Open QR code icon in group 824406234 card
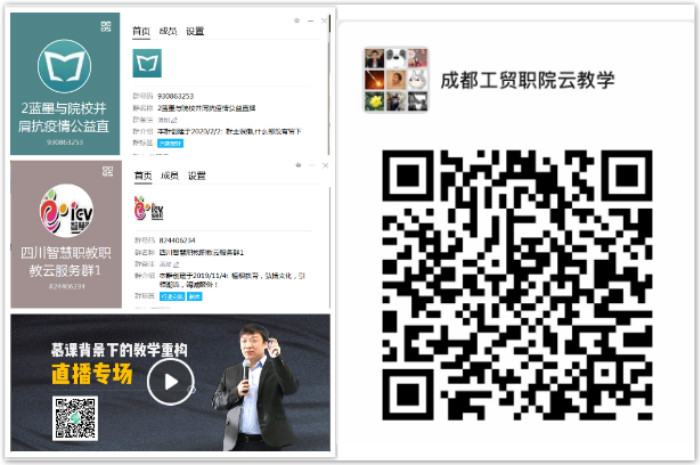Image resolution: width=700 pixels, height=465 pixels. (x=108, y=171)
